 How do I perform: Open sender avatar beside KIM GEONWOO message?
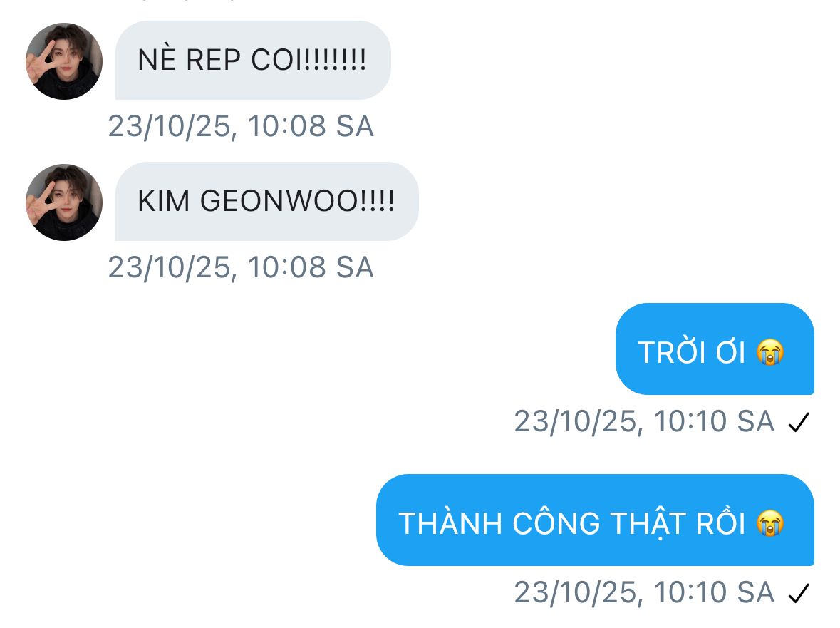coord(63,202)
